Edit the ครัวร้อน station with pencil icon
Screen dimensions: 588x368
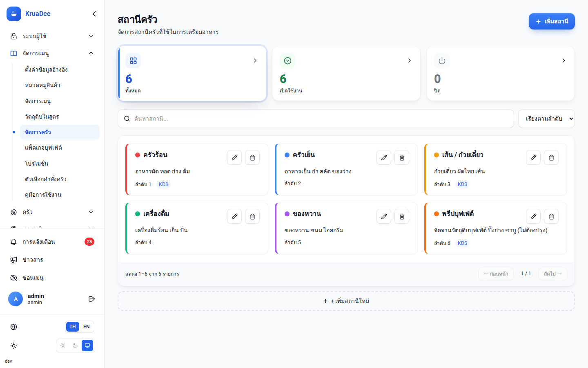[234, 157]
